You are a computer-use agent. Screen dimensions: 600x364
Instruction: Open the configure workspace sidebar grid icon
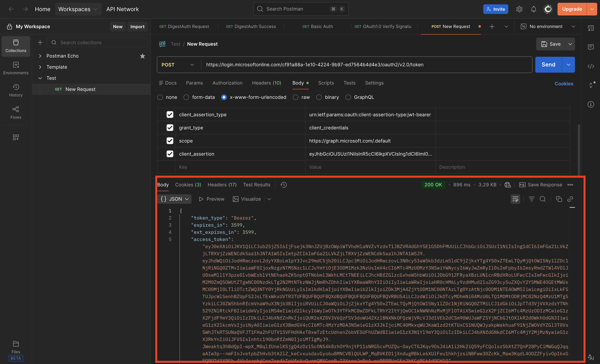(16, 137)
